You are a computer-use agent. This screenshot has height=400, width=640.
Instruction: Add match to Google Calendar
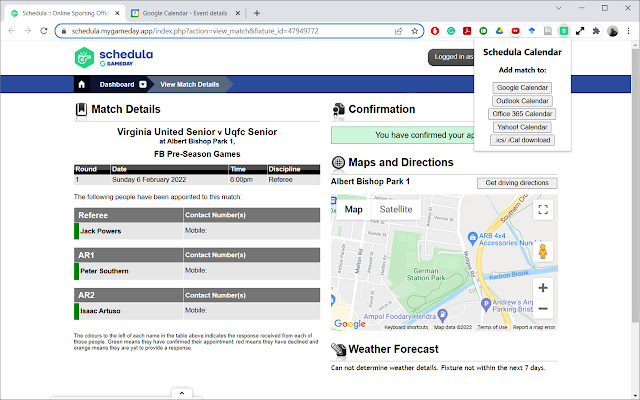[x=522, y=88]
